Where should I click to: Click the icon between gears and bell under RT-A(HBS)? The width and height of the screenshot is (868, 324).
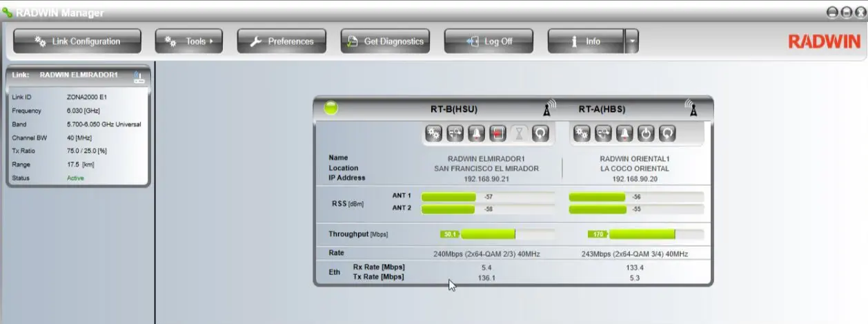(604, 133)
